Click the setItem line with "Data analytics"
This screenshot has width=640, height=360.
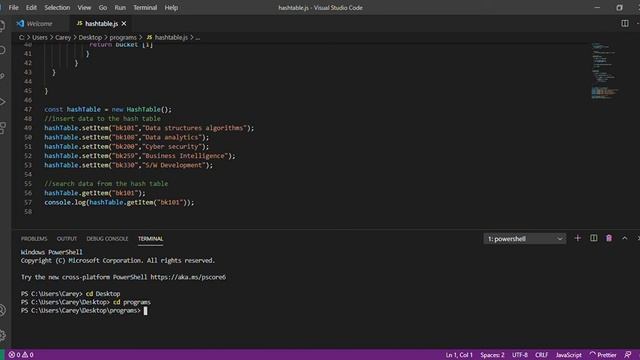[x=127, y=137]
